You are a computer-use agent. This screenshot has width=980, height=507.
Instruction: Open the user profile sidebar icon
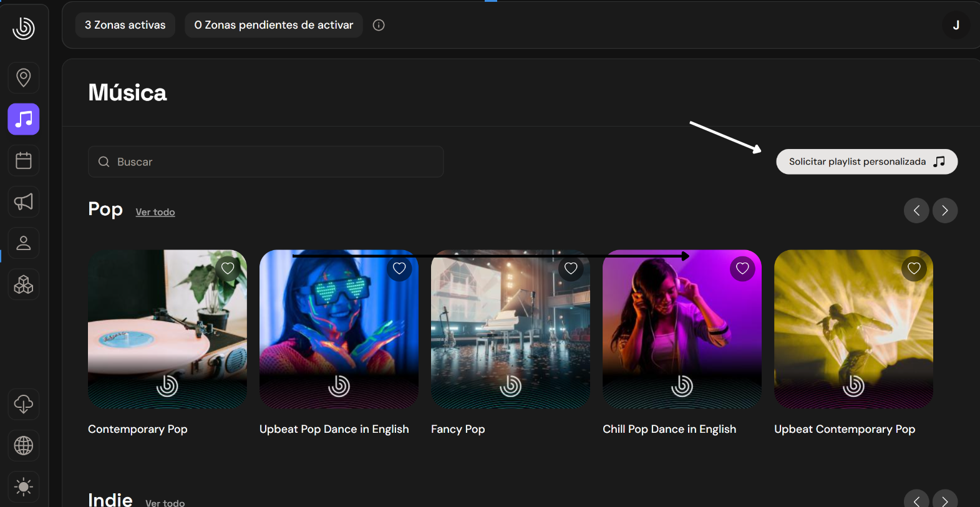[24, 243]
